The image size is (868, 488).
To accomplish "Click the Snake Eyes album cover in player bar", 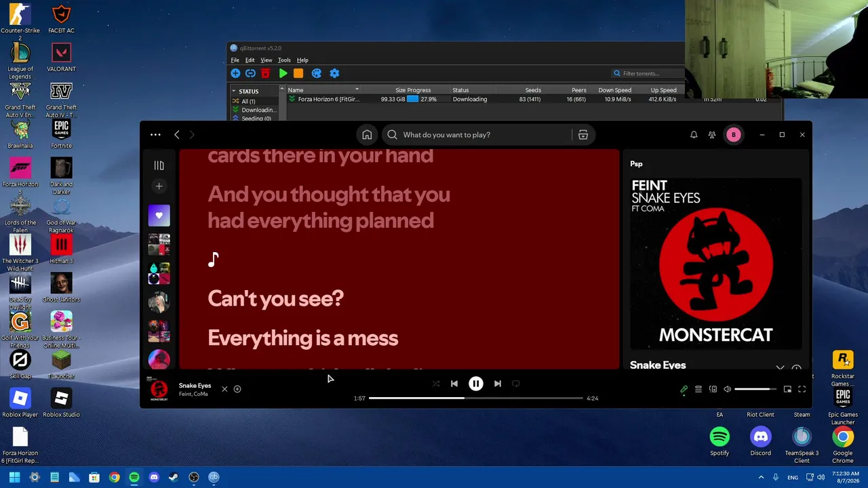I will pyautogui.click(x=159, y=389).
